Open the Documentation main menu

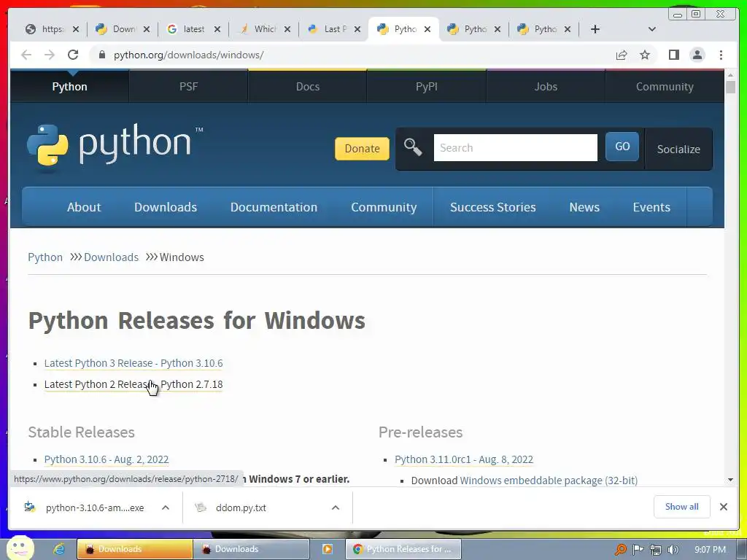coord(274,207)
